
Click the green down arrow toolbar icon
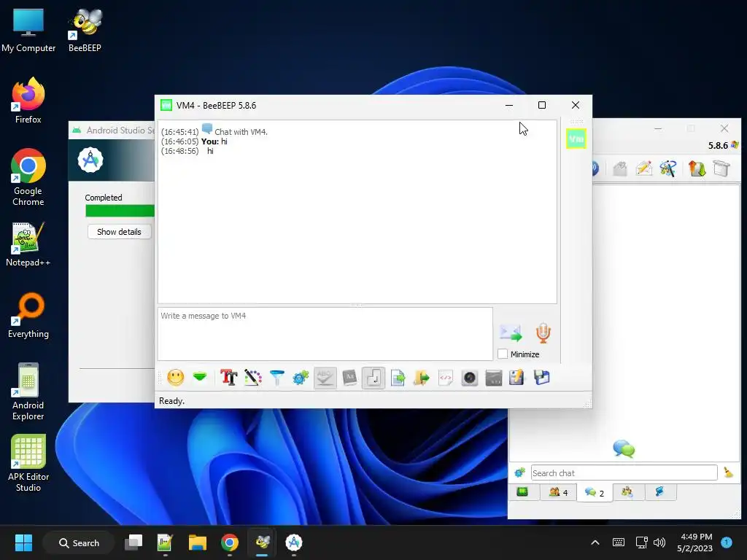coord(200,378)
